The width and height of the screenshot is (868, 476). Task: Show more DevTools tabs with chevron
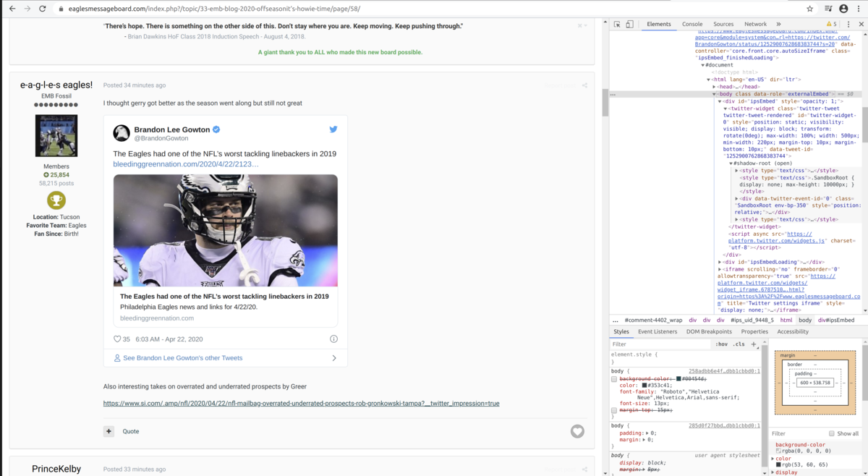tap(778, 24)
